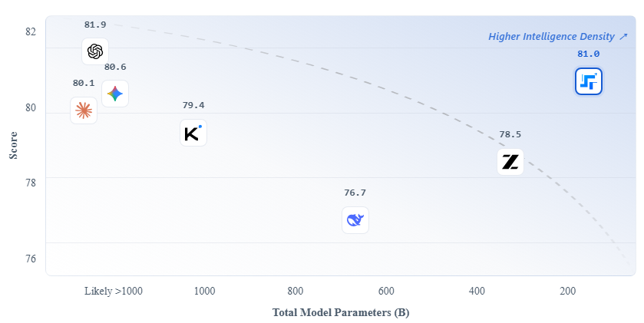Image resolution: width=644 pixels, height=323 pixels.
Task: Select the Gemini sparkle logo marker
Action: click(115, 94)
